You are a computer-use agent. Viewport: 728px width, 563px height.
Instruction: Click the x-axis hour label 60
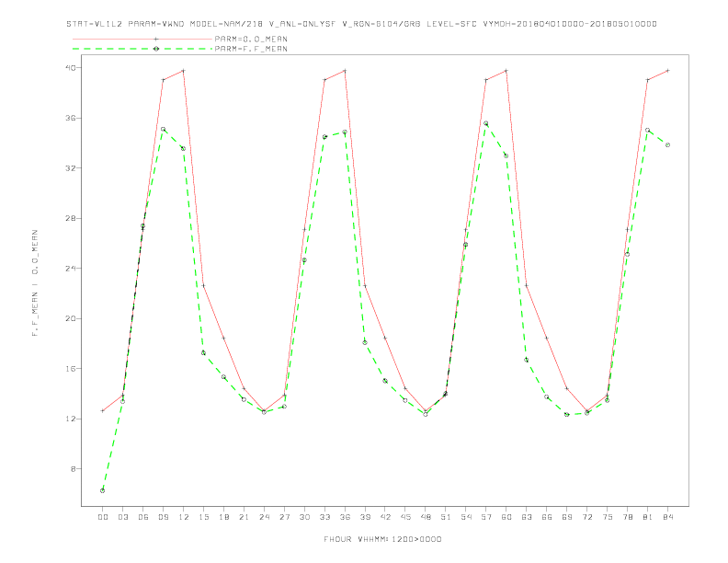[x=506, y=517]
